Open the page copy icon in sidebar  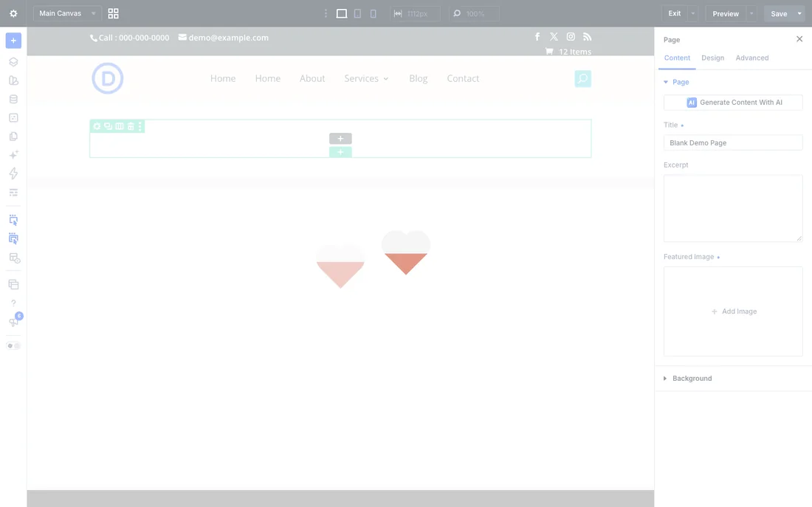[x=13, y=137]
